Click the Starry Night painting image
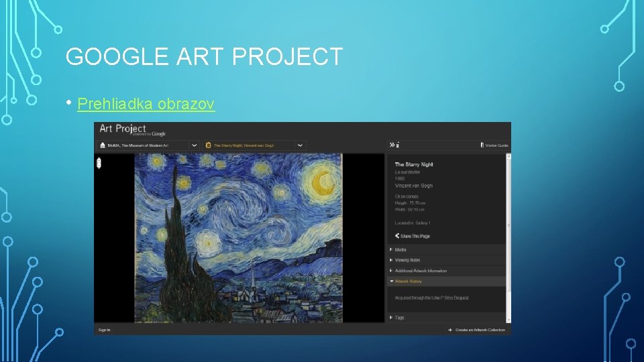Viewport: 644px width, 362px height. 239,238
